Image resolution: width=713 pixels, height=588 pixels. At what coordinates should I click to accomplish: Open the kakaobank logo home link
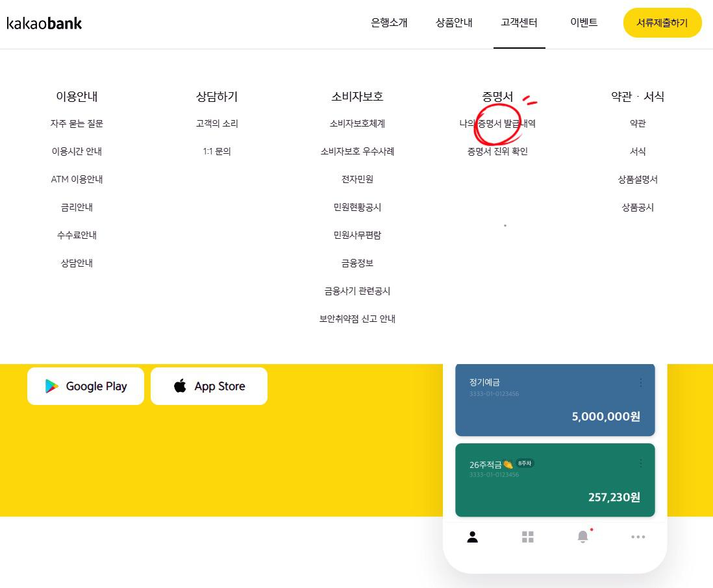tap(44, 23)
